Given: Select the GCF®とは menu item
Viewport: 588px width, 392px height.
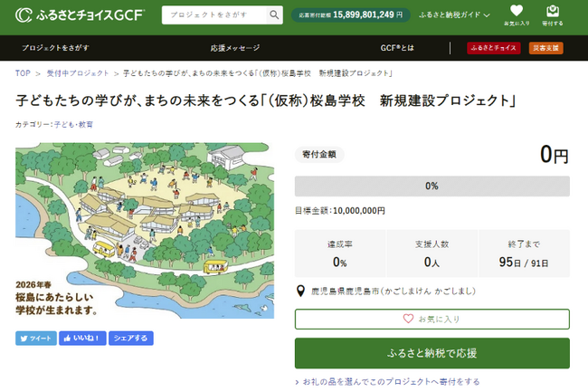Looking at the screenshot, I should [x=399, y=47].
